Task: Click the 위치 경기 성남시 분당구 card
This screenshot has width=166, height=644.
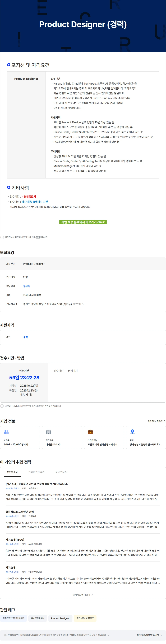Action: (x=146, y=437)
